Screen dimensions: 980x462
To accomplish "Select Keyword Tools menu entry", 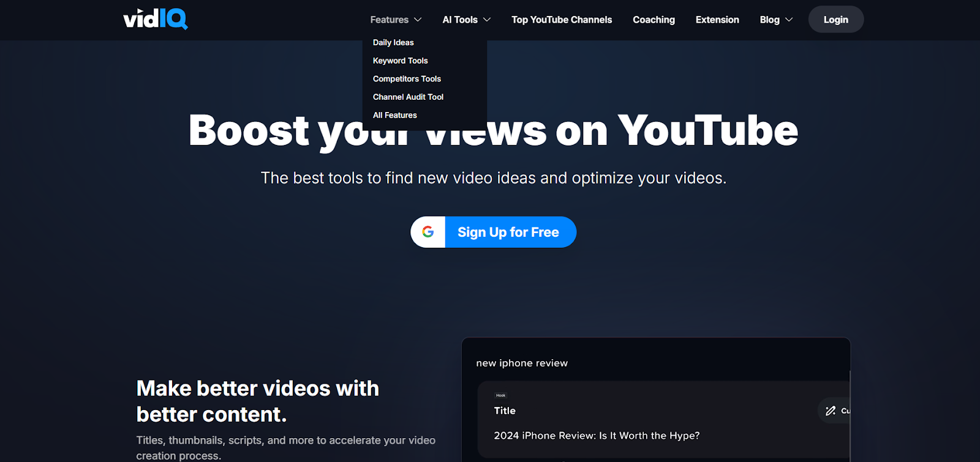I will click(401, 61).
